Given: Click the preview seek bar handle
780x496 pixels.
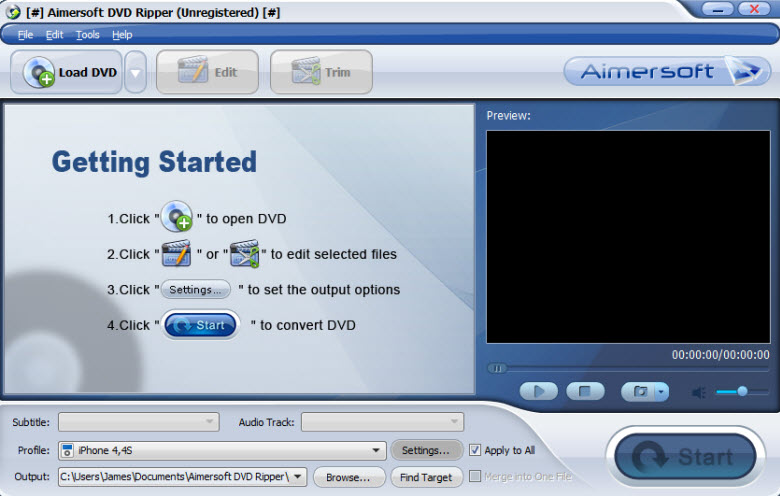Looking at the screenshot, I should (496, 368).
